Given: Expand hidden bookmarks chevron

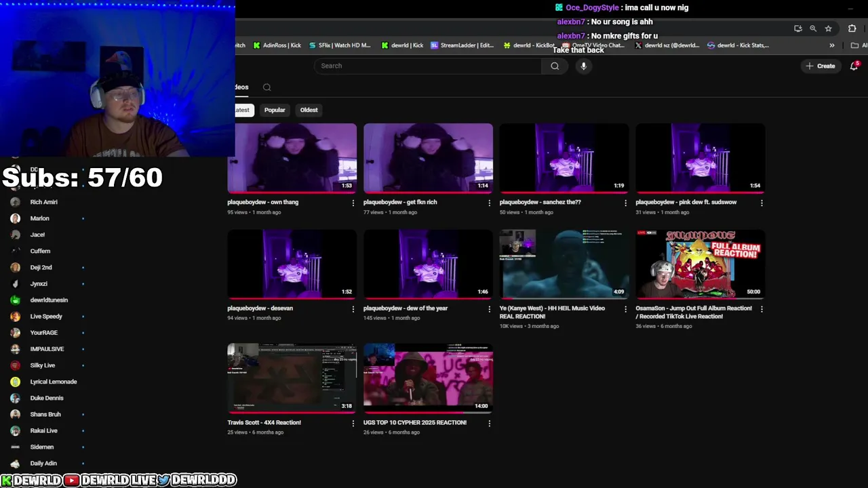Looking at the screenshot, I should tap(831, 45).
